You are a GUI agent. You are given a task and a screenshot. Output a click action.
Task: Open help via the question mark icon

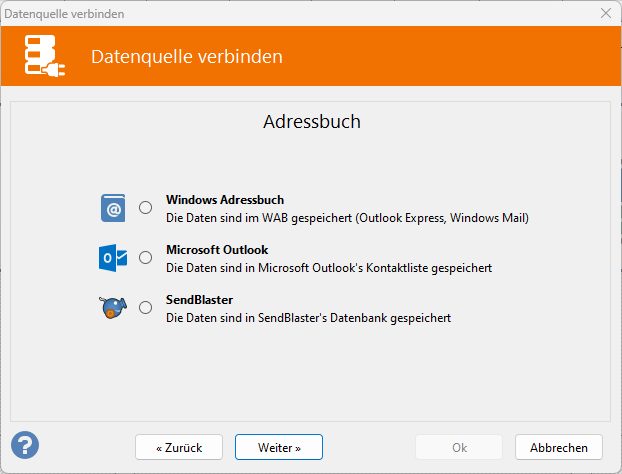click(25, 445)
